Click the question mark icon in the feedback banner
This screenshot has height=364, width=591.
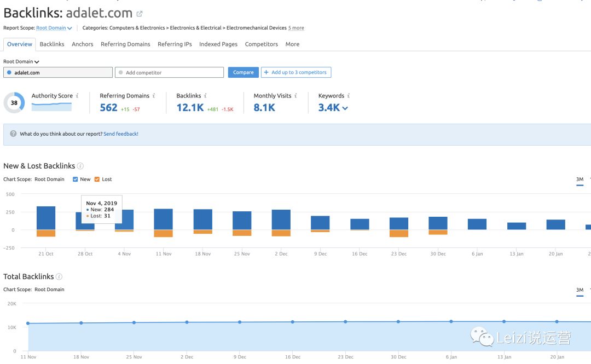pyautogui.click(x=13, y=134)
